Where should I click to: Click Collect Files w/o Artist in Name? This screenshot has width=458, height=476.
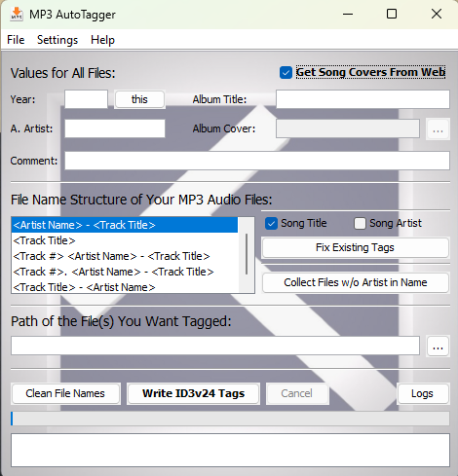coord(356,282)
